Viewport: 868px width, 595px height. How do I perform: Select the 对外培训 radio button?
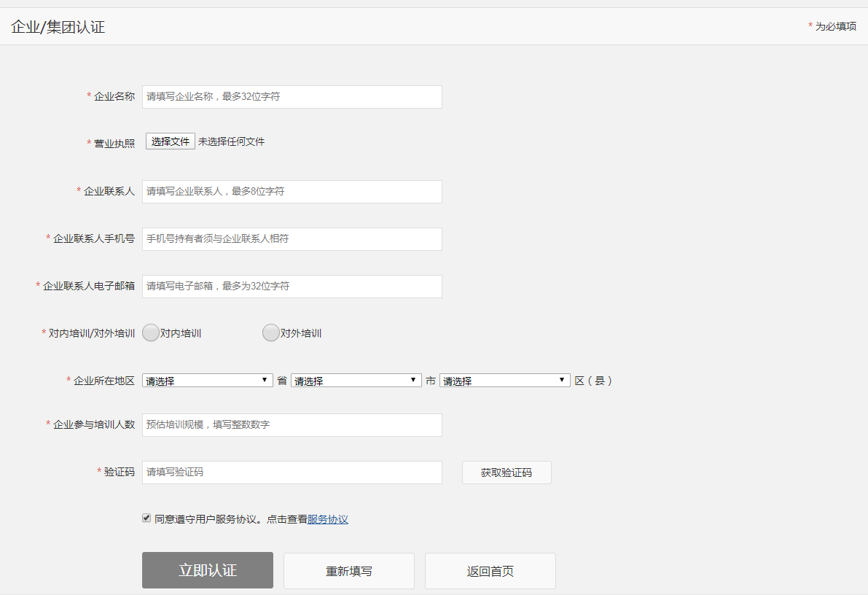pyautogui.click(x=270, y=332)
